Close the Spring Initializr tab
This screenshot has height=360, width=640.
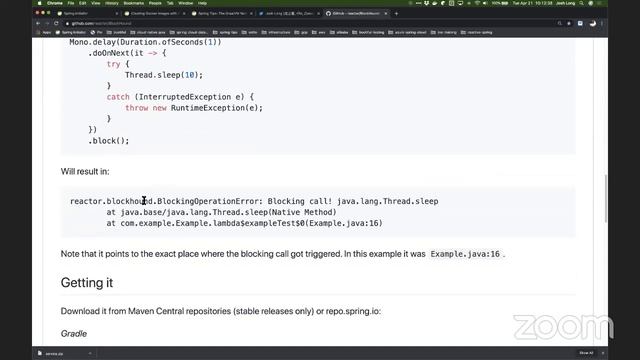(117, 13)
